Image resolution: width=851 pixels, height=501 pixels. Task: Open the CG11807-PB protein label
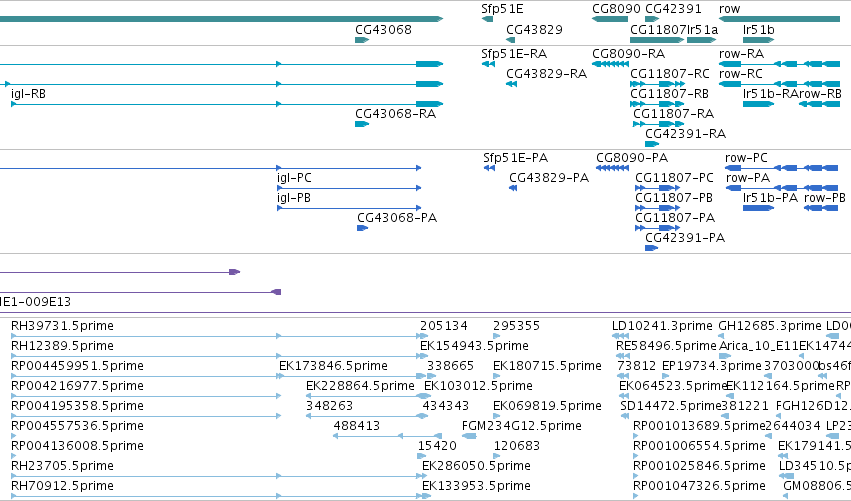click(x=674, y=198)
